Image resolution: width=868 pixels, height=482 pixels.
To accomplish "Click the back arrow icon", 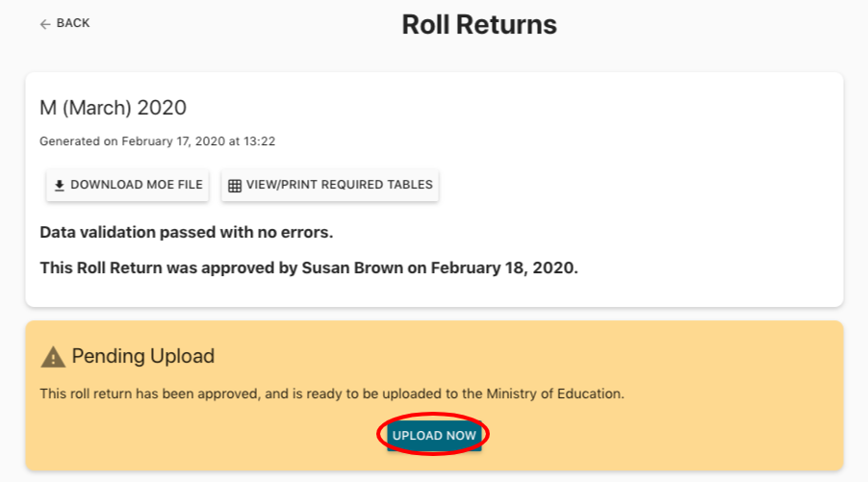I will (x=44, y=24).
